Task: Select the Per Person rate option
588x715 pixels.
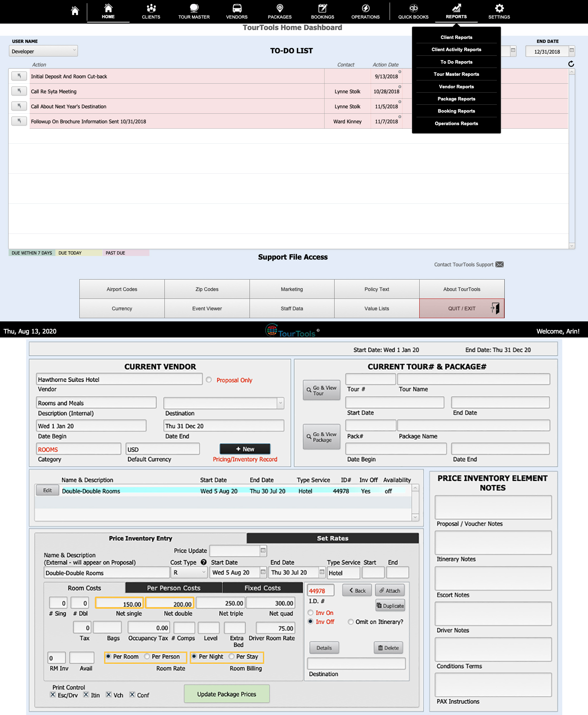Action: [x=147, y=656]
